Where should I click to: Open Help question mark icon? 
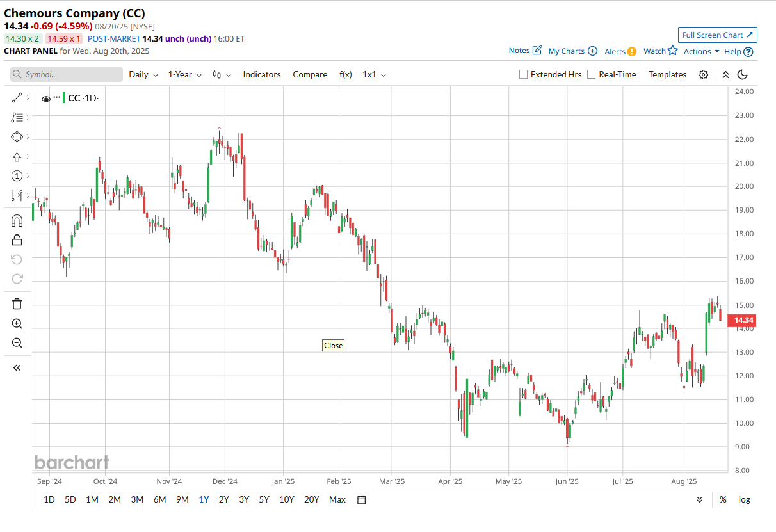point(748,52)
